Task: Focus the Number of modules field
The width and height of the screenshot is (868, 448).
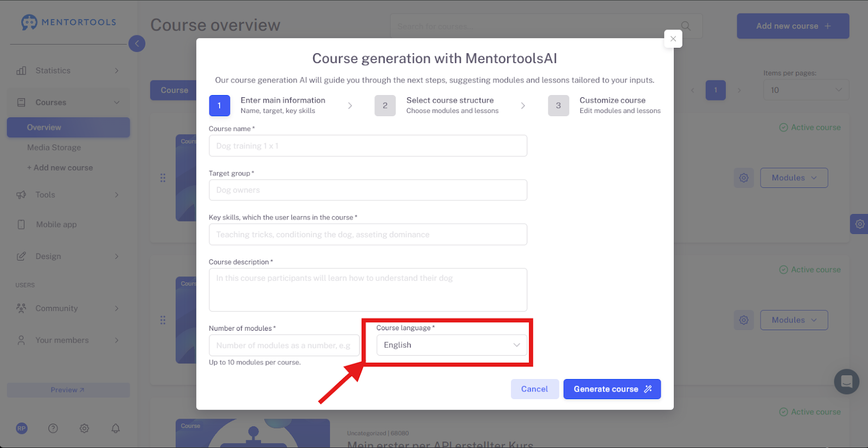Action: (x=284, y=345)
